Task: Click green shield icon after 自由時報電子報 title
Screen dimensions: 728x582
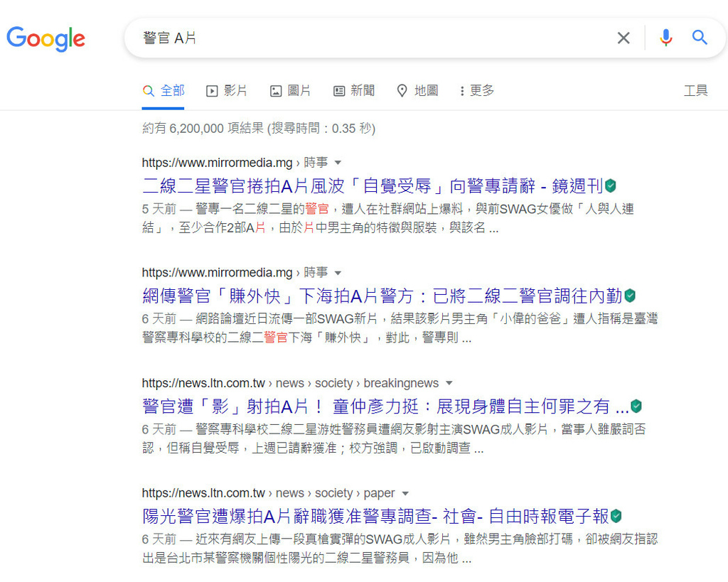Action: click(616, 516)
